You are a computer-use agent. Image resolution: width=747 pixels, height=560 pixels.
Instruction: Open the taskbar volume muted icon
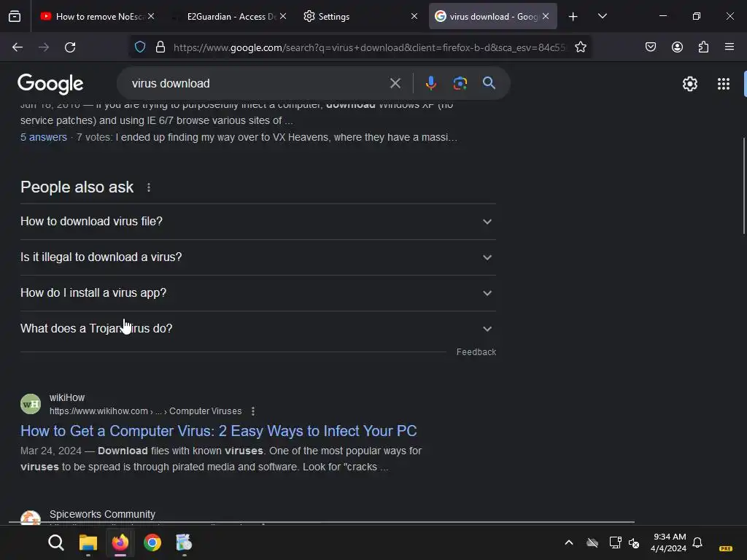click(x=634, y=542)
